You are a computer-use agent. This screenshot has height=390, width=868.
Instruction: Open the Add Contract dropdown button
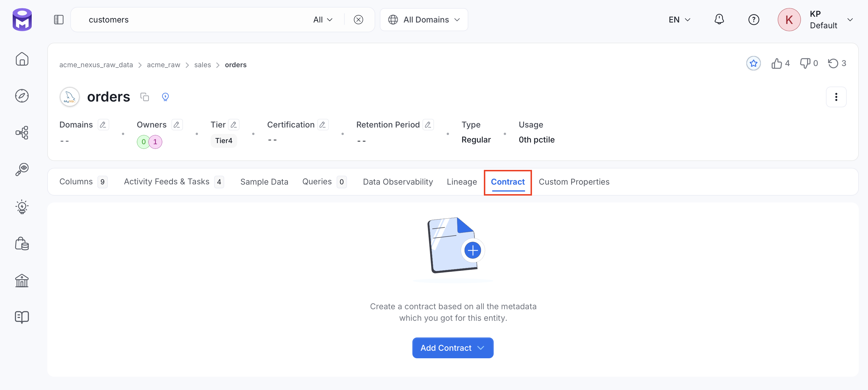452,348
